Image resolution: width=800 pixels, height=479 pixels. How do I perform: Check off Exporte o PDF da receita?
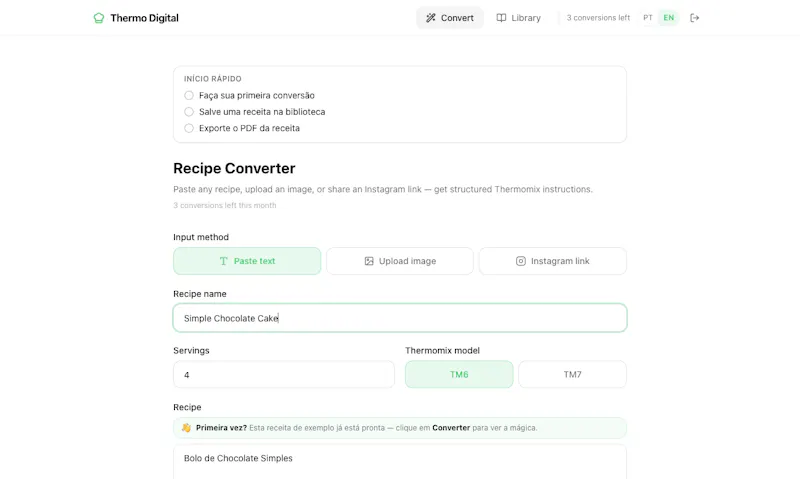click(x=189, y=128)
